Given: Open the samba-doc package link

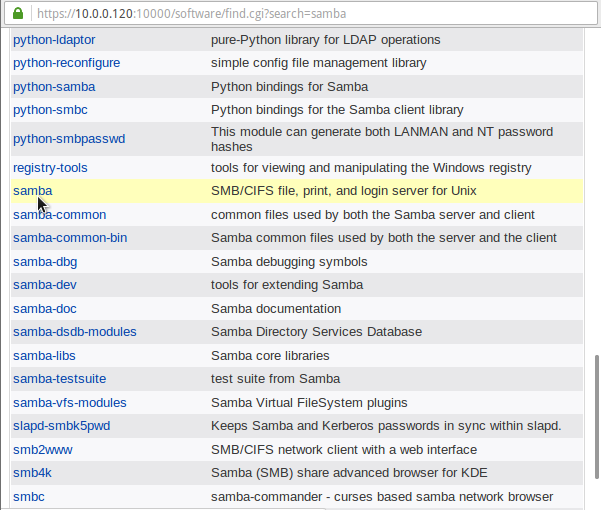Looking at the screenshot, I should [45, 309].
